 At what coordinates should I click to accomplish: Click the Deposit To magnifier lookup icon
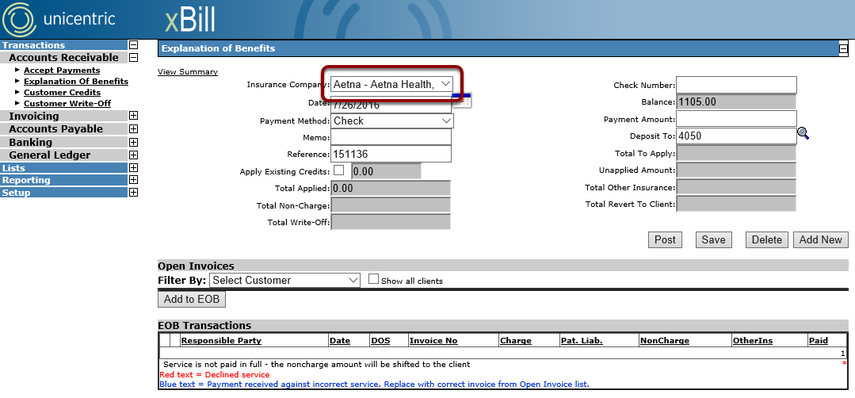point(803,133)
